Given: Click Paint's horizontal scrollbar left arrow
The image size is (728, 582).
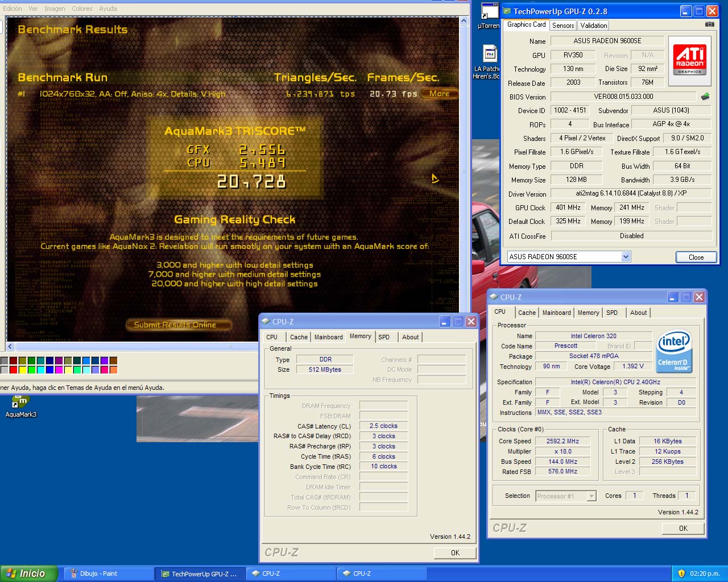Looking at the screenshot, I should pyautogui.click(x=10, y=346).
